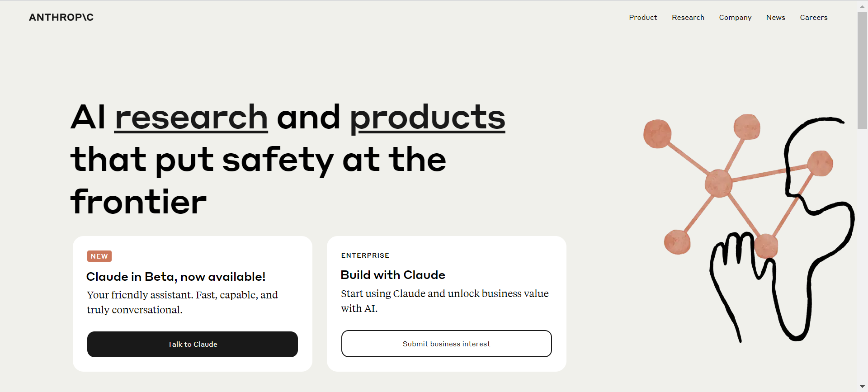
Task: Click the scrollbar down arrow
Action: (862, 387)
